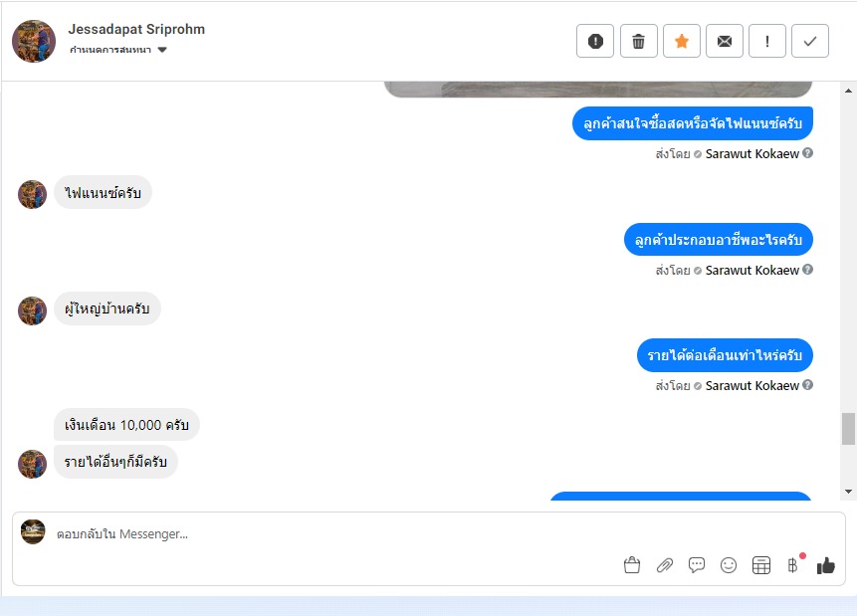This screenshot has height=616, width=857.
Task: Toggle the orange star follow-up flag
Action: pyautogui.click(x=682, y=41)
